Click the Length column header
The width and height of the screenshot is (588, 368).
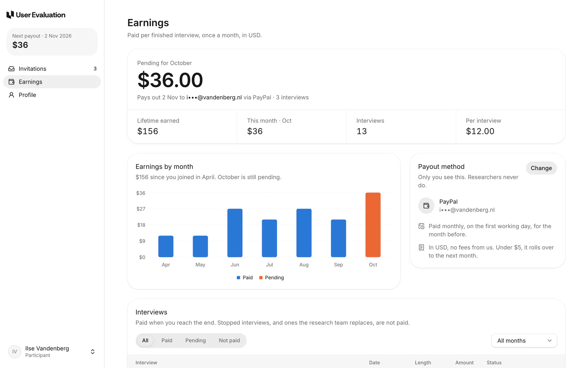[x=423, y=362]
